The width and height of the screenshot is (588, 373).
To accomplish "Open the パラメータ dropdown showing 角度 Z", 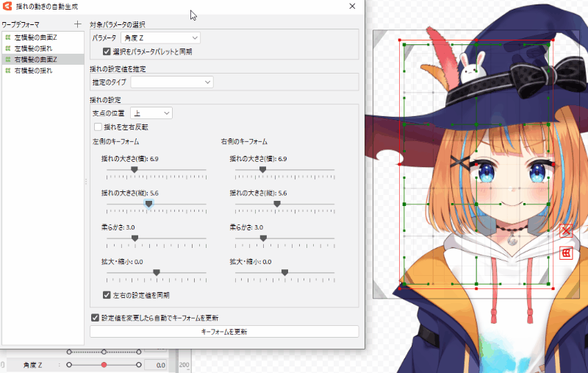I will pos(160,38).
